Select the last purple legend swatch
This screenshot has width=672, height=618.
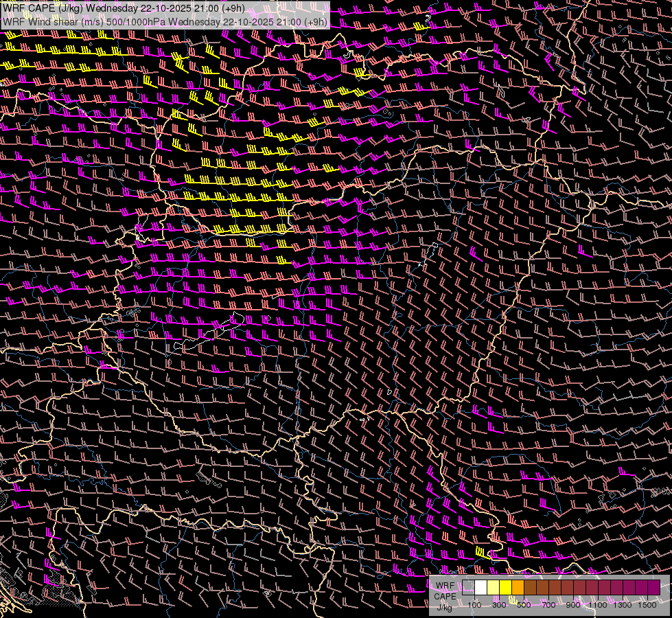[x=654, y=588]
